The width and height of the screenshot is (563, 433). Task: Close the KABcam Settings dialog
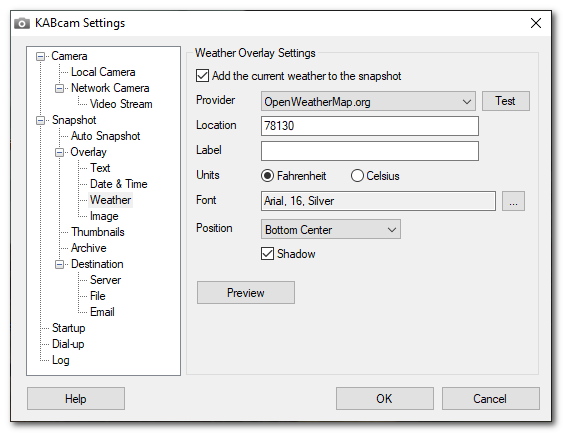click(536, 23)
